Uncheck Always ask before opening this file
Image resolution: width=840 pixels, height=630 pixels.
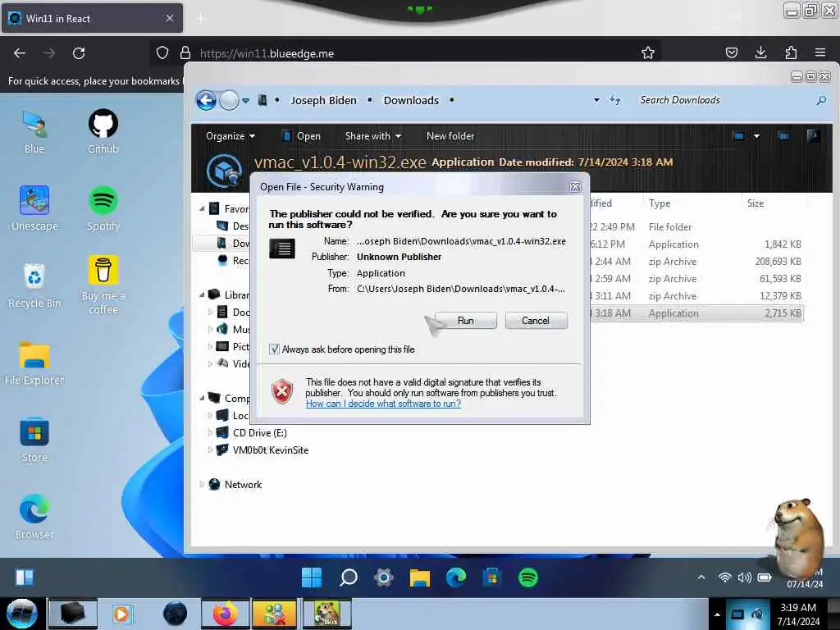click(x=274, y=349)
